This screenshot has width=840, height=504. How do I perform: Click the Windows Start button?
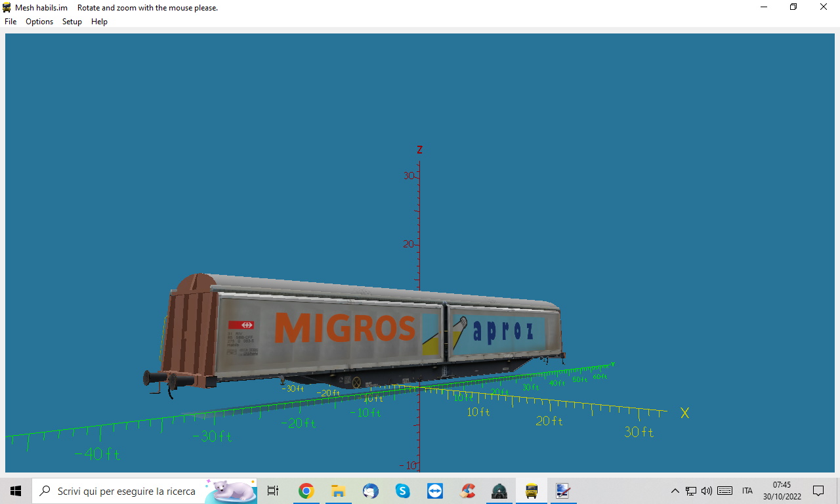click(16, 491)
